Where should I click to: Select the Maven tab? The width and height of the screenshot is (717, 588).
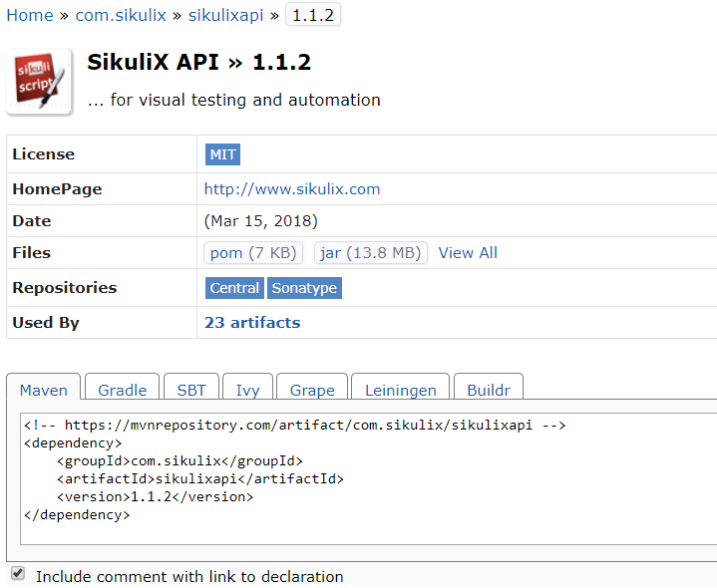click(x=44, y=387)
